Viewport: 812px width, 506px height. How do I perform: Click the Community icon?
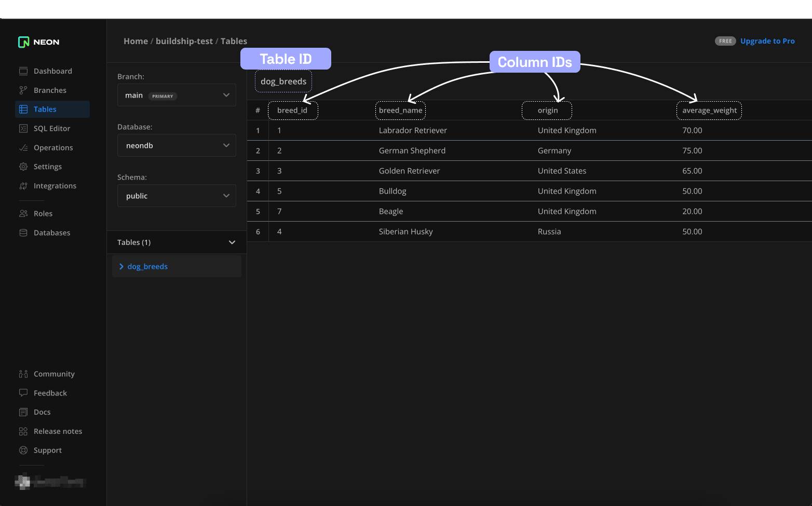tap(23, 374)
